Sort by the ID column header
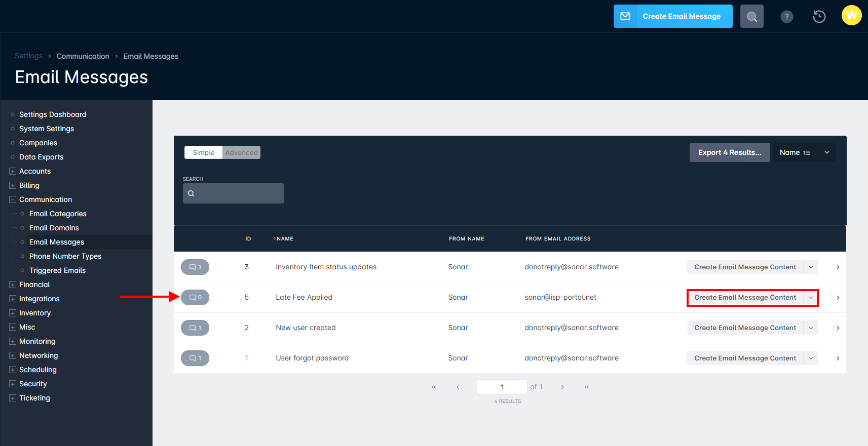Viewport: 868px width, 446px height. (248, 238)
